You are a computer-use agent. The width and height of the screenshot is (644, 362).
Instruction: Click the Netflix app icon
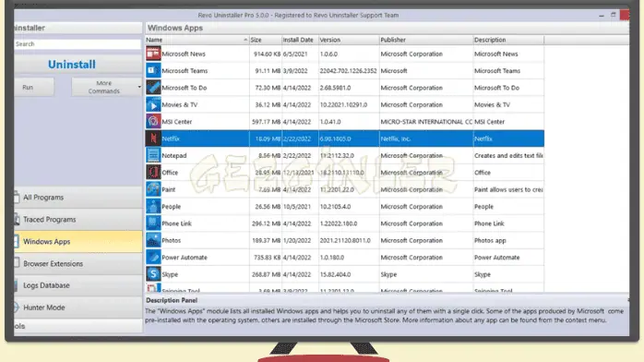click(153, 139)
